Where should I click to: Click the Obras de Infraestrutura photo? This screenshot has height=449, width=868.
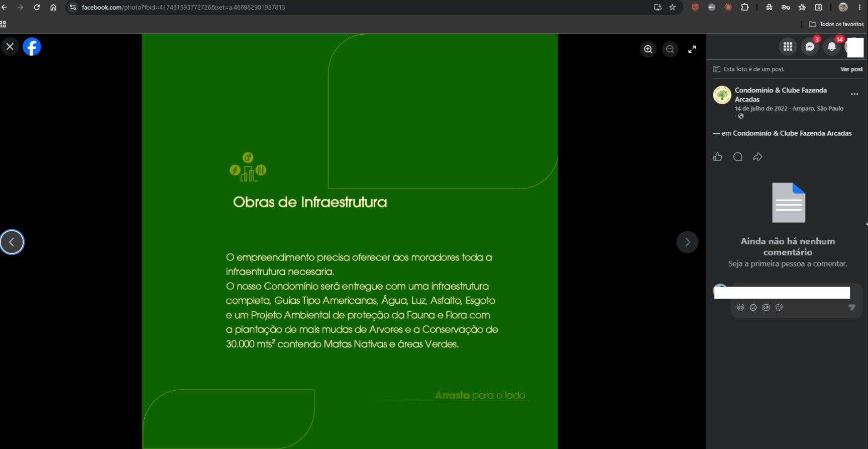350,241
